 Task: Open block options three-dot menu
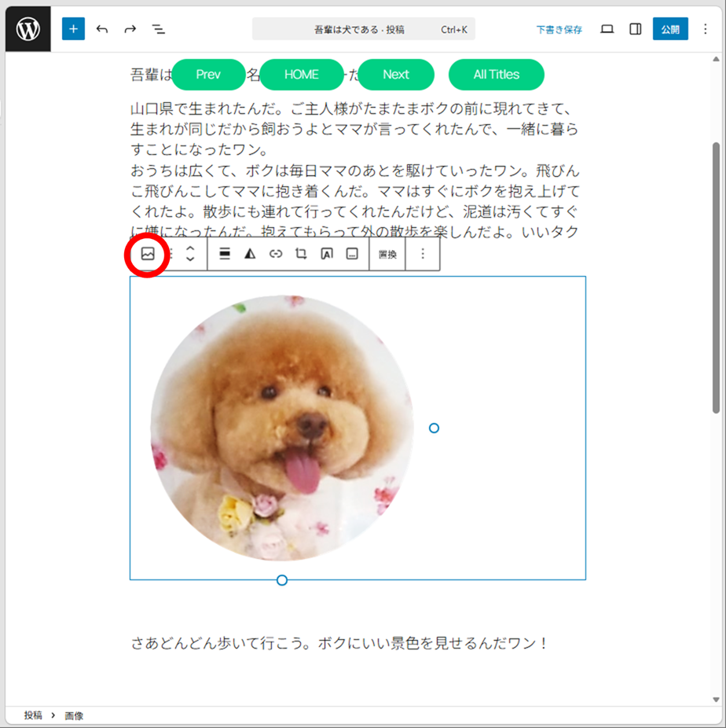point(423,254)
